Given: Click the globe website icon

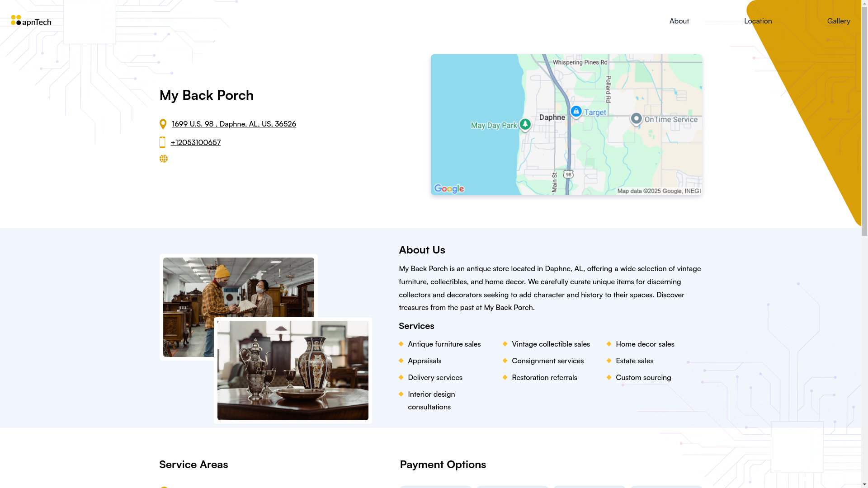Looking at the screenshot, I should [x=164, y=159].
